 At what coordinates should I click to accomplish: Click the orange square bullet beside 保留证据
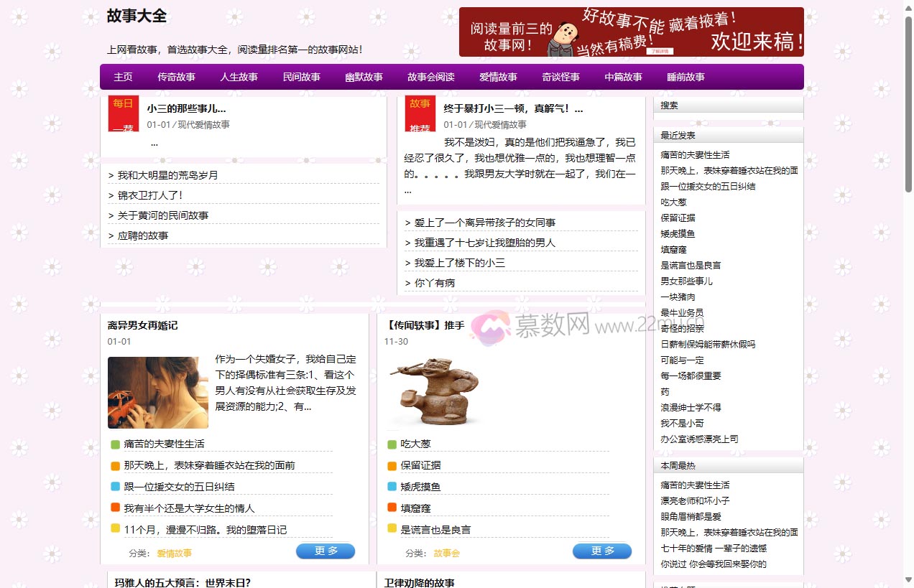pos(392,465)
